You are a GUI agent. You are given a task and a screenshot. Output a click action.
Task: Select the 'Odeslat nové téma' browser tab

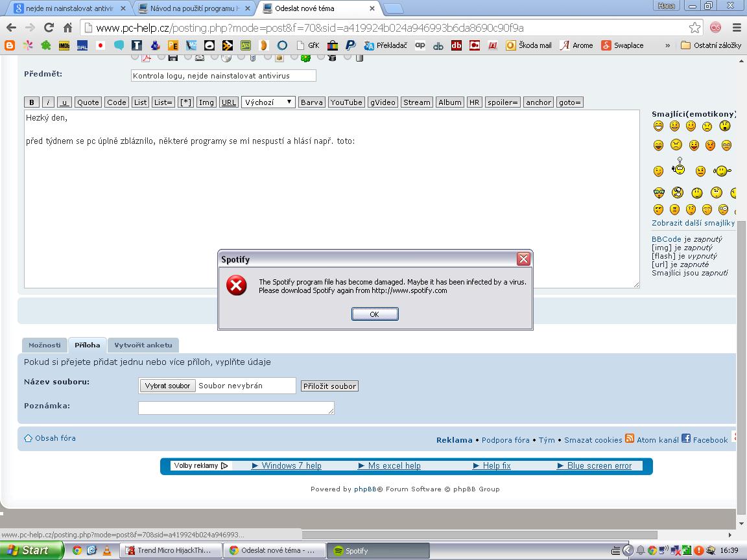coord(318,8)
